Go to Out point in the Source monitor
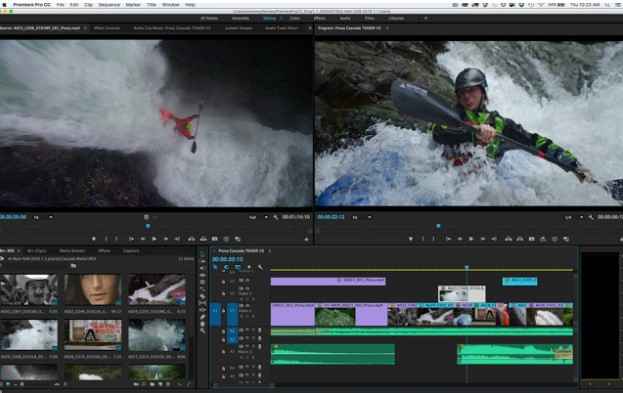 tap(177, 239)
